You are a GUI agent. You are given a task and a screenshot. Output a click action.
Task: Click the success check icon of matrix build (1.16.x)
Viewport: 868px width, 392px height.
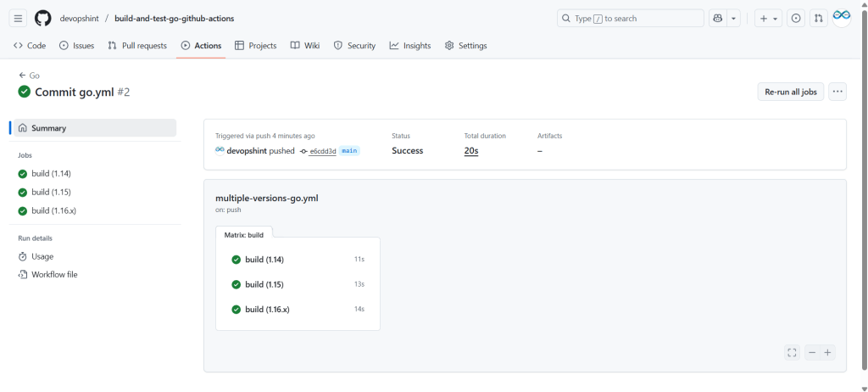tap(236, 310)
